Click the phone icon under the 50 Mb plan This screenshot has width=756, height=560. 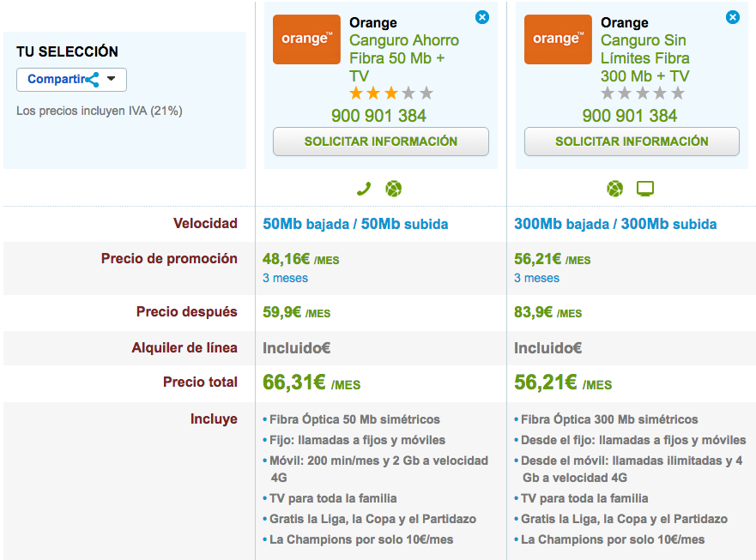point(364,189)
